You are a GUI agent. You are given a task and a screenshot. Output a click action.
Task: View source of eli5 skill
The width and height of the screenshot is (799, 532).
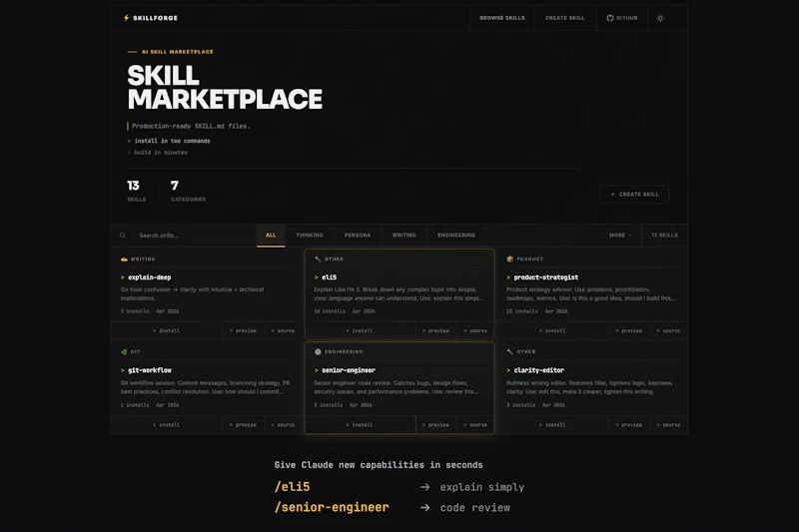click(x=475, y=331)
